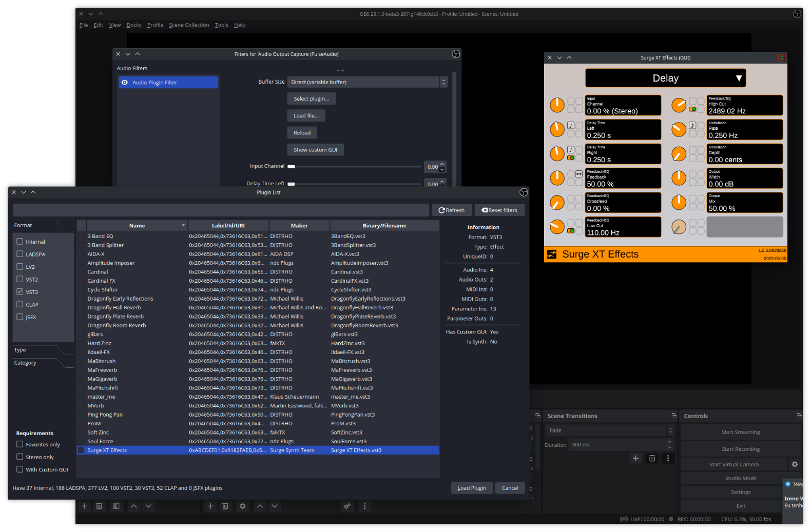Open transition properties three-dot menu

click(668, 458)
